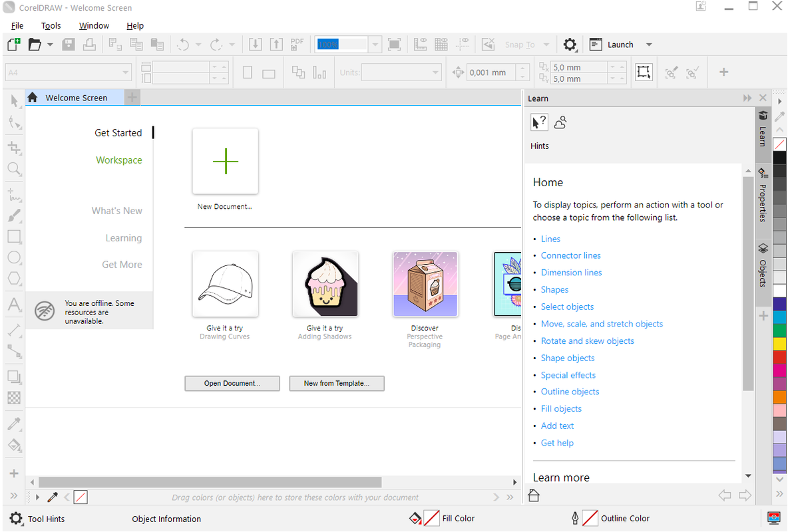Image resolution: width=788 pixels, height=532 pixels.
Task: Open the Special effects hint topic
Action: (568, 375)
